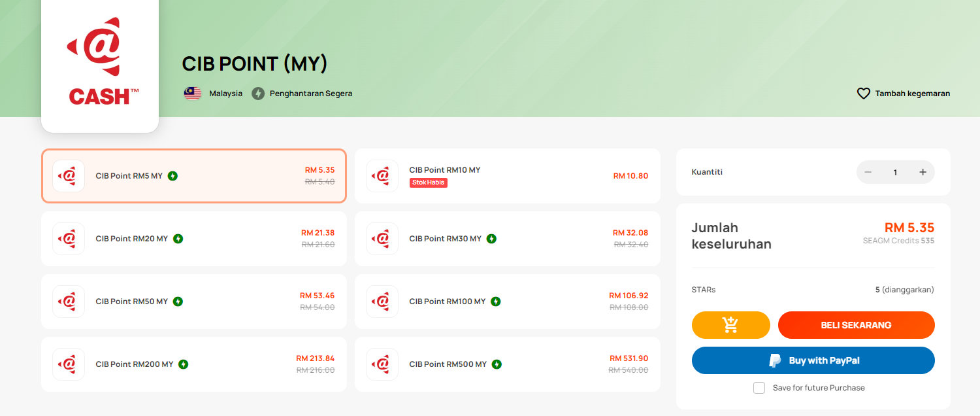Select CIB Point RM200 MY denomination
The image size is (980, 416).
(194, 364)
